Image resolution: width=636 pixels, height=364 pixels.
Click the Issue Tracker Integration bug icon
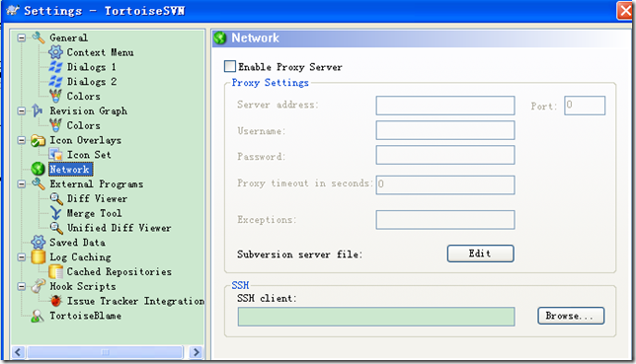56,301
